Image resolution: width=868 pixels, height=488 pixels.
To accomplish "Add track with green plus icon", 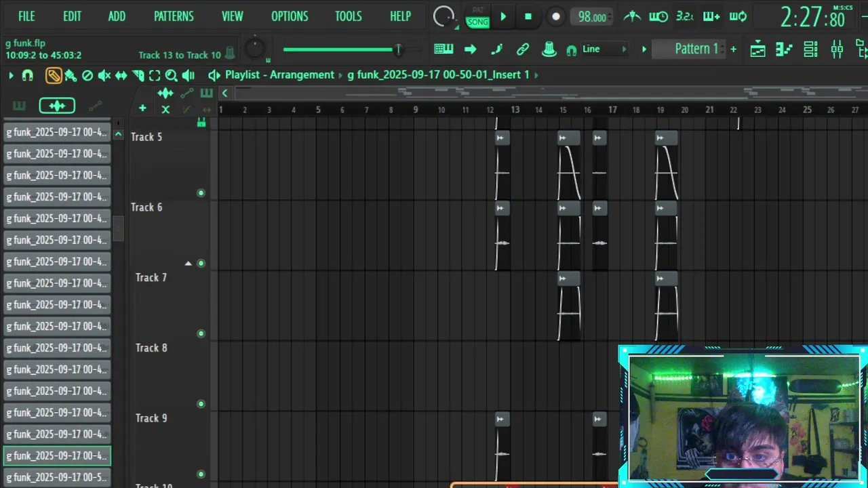I will coord(142,108).
